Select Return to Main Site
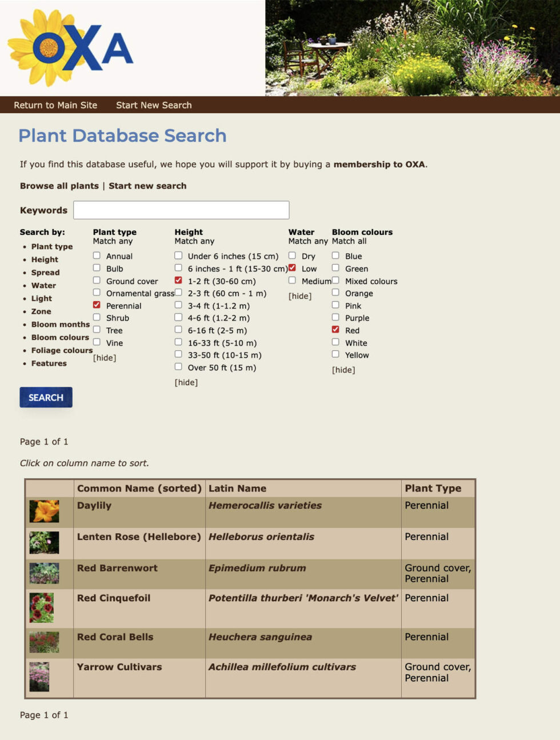The width and height of the screenshot is (560, 740). [55, 105]
